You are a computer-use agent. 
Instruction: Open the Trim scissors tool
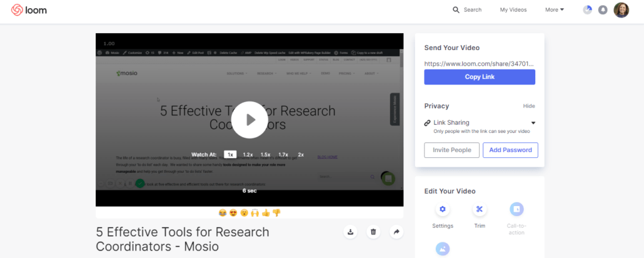point(480,209)
